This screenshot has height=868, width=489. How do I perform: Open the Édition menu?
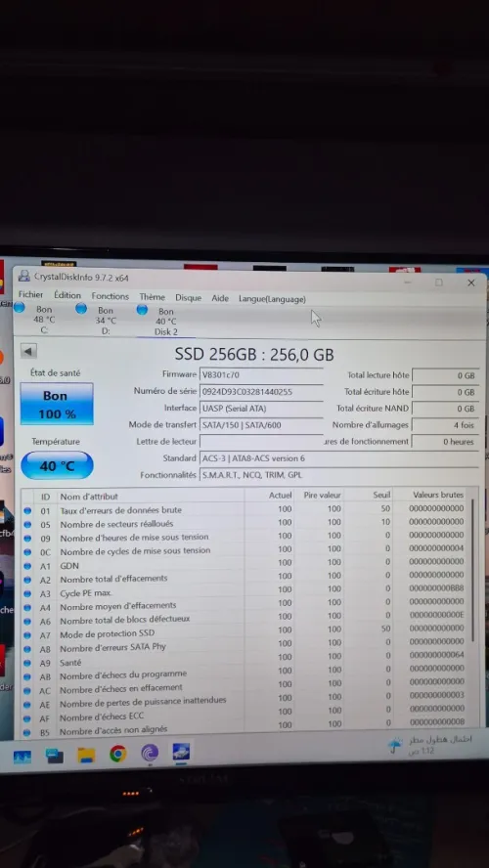(67, 295)
